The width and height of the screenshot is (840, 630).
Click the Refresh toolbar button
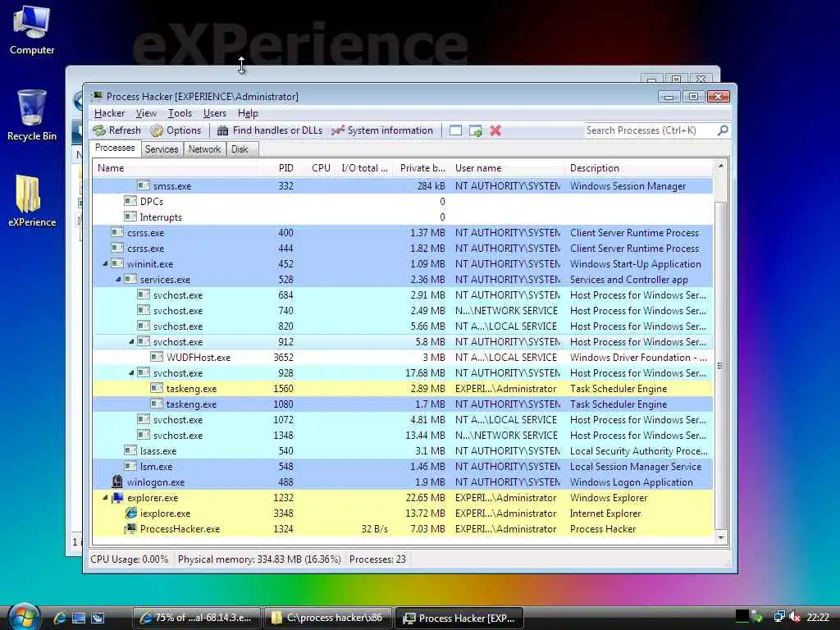pyautogui.click(x=116, y=130)
